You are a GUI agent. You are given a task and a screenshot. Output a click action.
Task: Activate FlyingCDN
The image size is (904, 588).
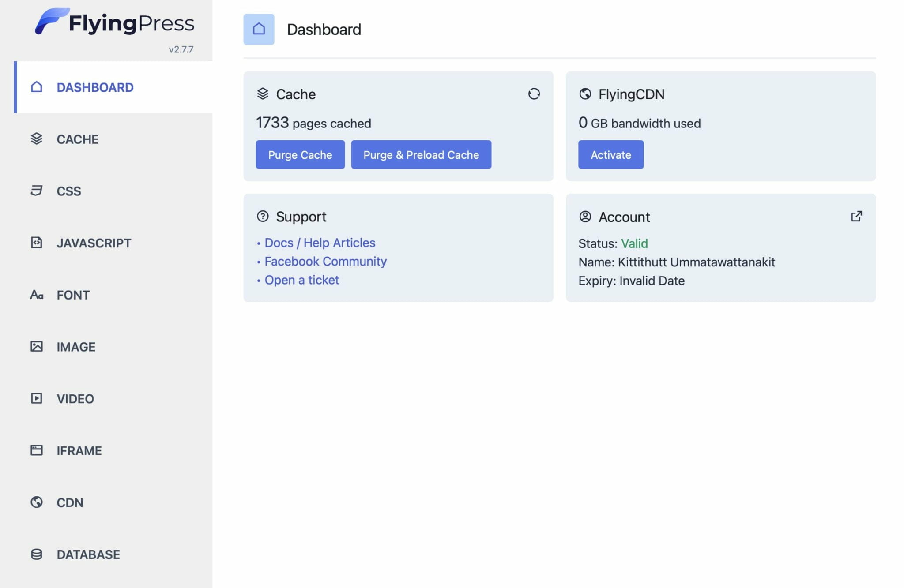tap(611, 154)
